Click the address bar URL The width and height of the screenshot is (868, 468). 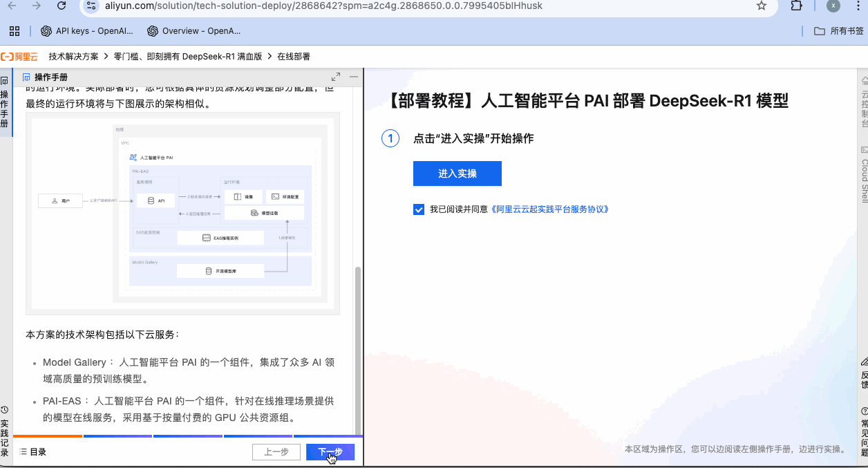click(x=323, y=6)
